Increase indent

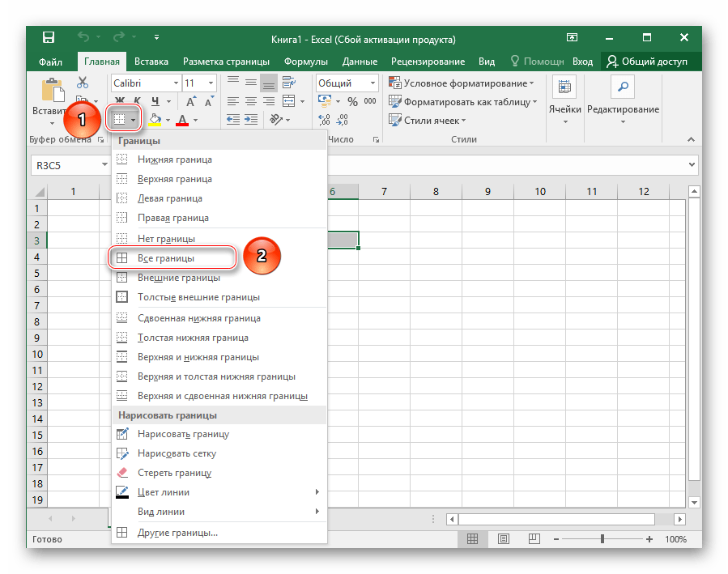(251, 120)
